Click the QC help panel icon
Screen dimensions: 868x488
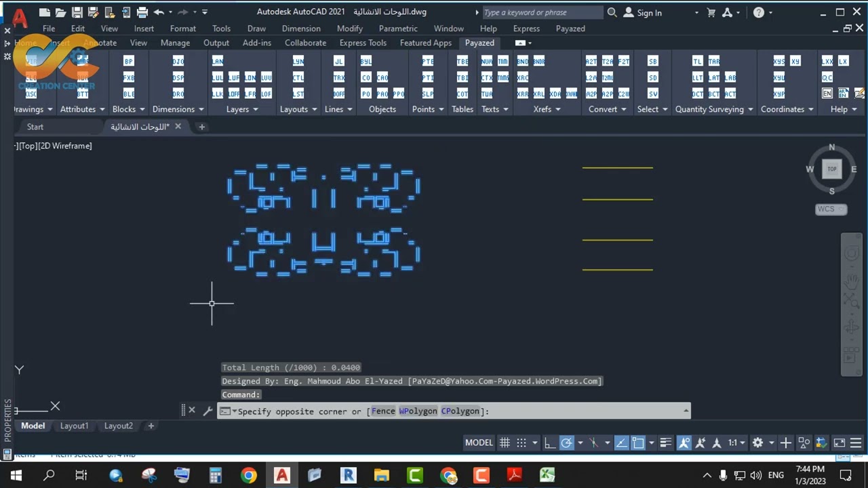click(x=827, y=77)
